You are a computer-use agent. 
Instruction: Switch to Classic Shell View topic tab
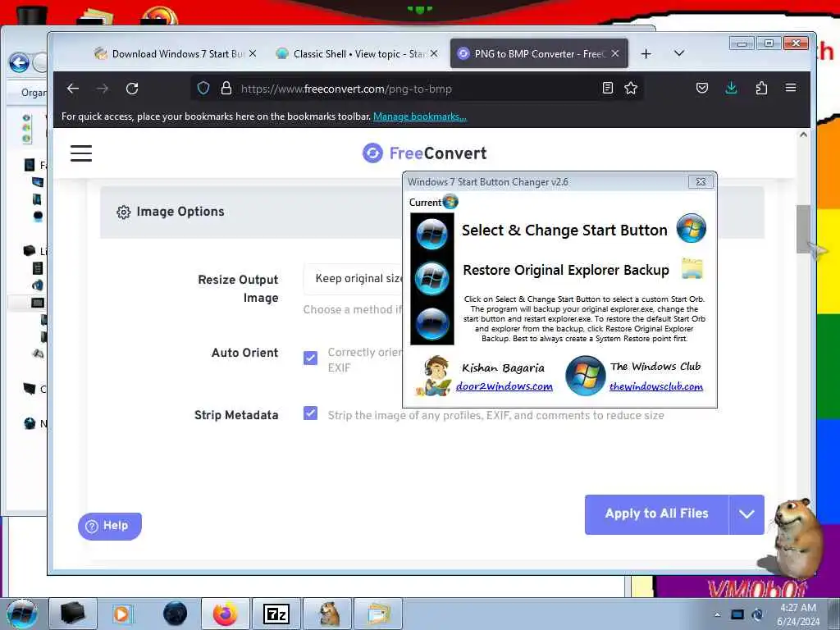coord(357,53)
